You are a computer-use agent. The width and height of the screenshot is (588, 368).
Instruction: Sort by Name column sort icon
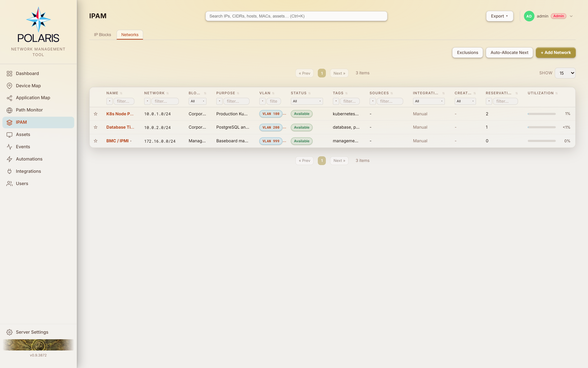121,93
